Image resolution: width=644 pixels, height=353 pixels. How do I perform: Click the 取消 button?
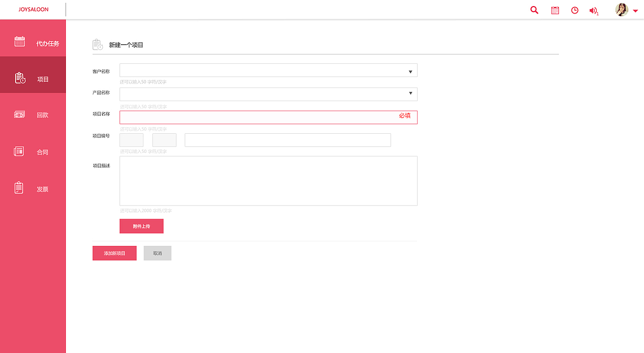tap(157, 253)
